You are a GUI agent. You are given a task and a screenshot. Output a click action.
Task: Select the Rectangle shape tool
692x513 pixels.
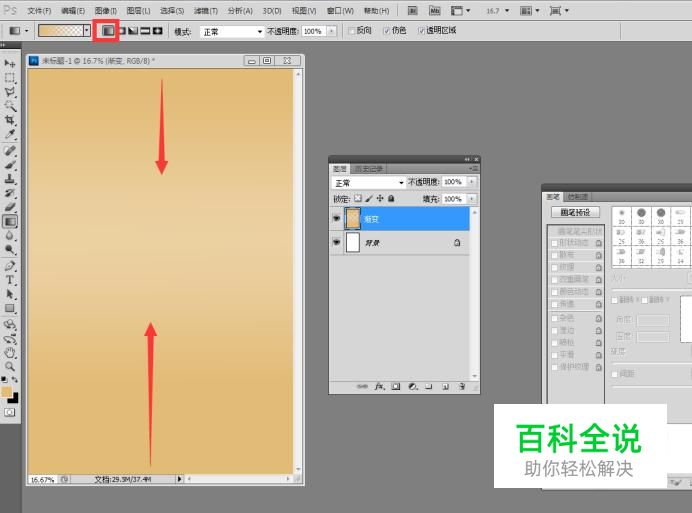pos(9,308)
